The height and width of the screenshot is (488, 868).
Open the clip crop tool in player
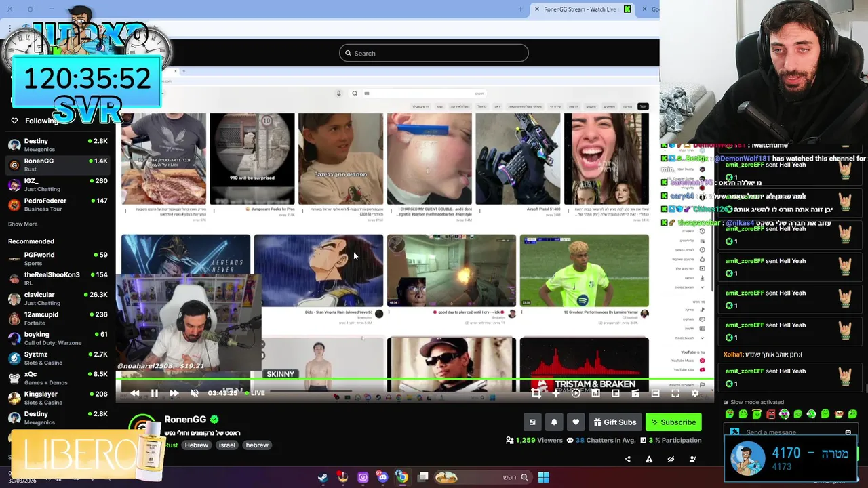(x=536, y=393)
